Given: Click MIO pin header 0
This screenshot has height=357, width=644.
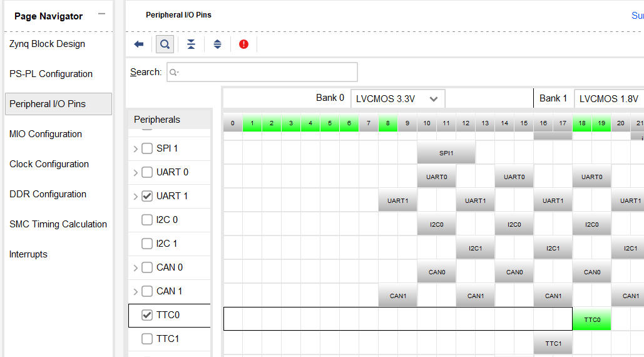Looking at the screenshot, I should pos(233,123).
